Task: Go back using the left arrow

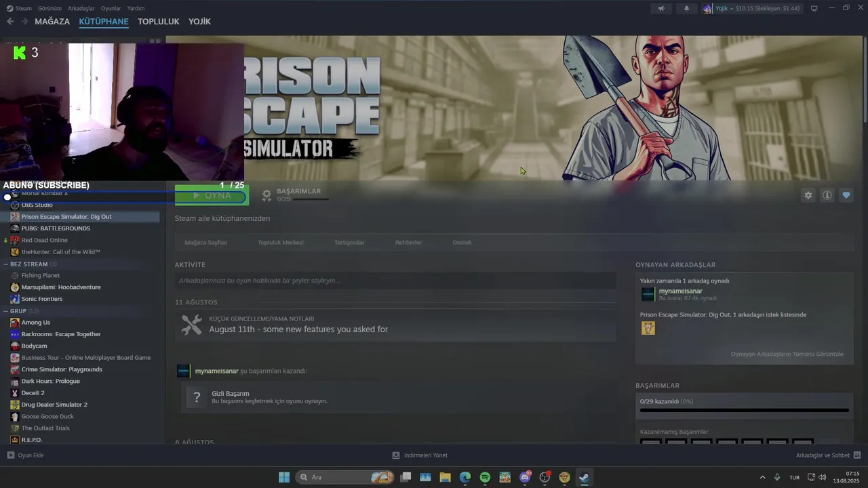Action: [10, 22]
